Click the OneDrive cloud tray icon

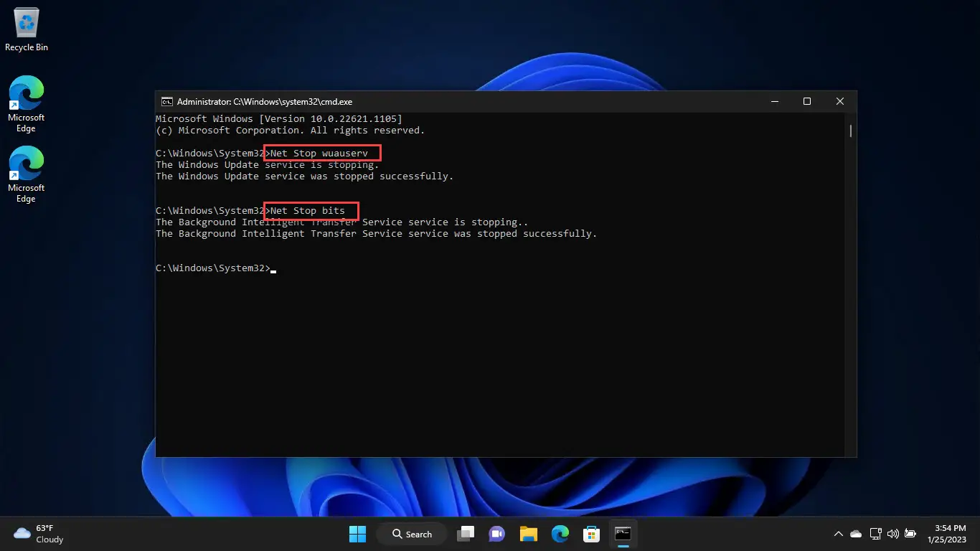(x=856, y=534)
